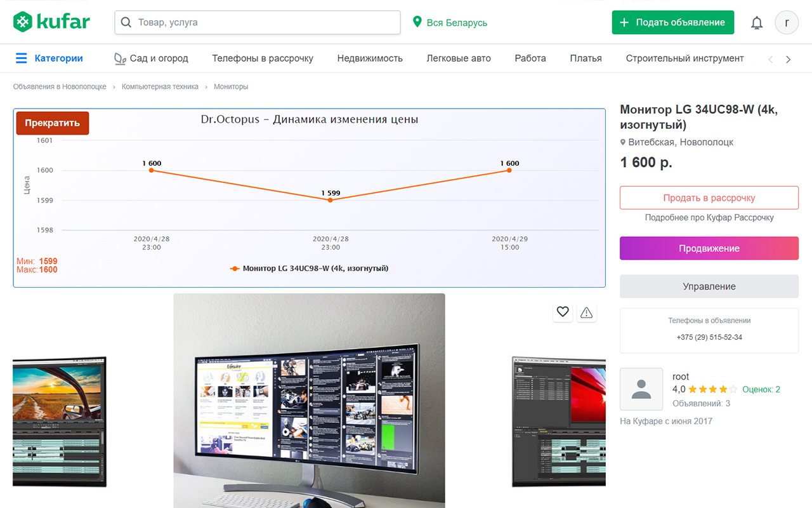Go to Компьютерная техника breadcrumb
The height and width of the screenshot is (508, 812).
point(160,86)
